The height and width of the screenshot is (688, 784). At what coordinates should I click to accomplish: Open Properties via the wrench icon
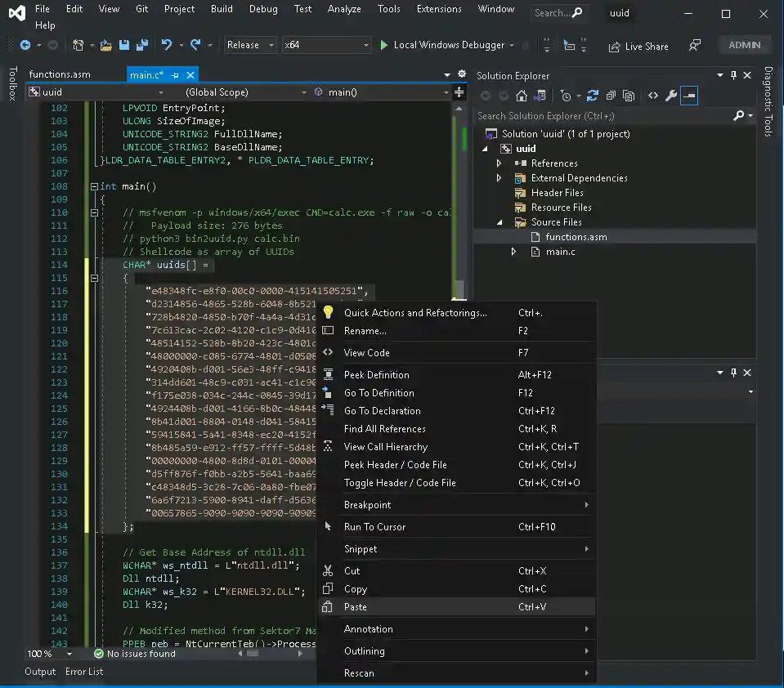click(x=671, y=96)
